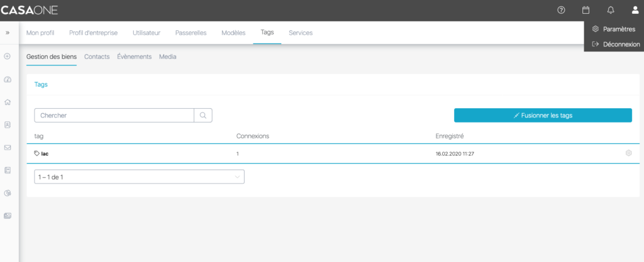Open the calendar icon in top bar

pos(586,10)
